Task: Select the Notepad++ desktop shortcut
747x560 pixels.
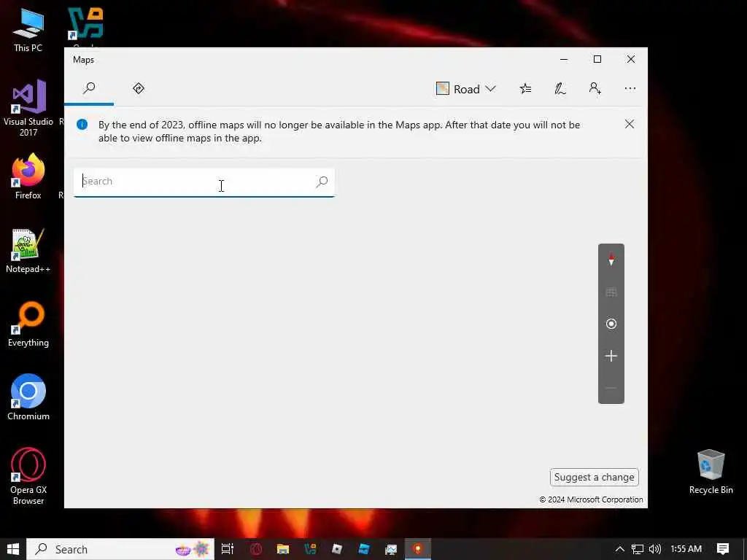Action: click(x=28, y=250)
